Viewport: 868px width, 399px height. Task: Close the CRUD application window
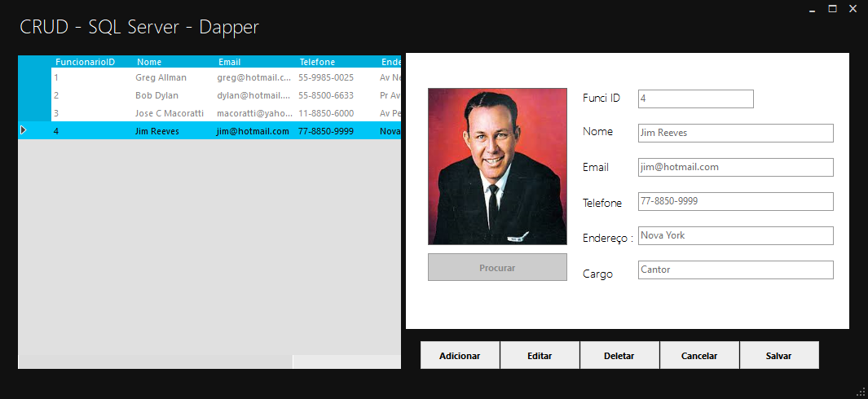[853, 8]
